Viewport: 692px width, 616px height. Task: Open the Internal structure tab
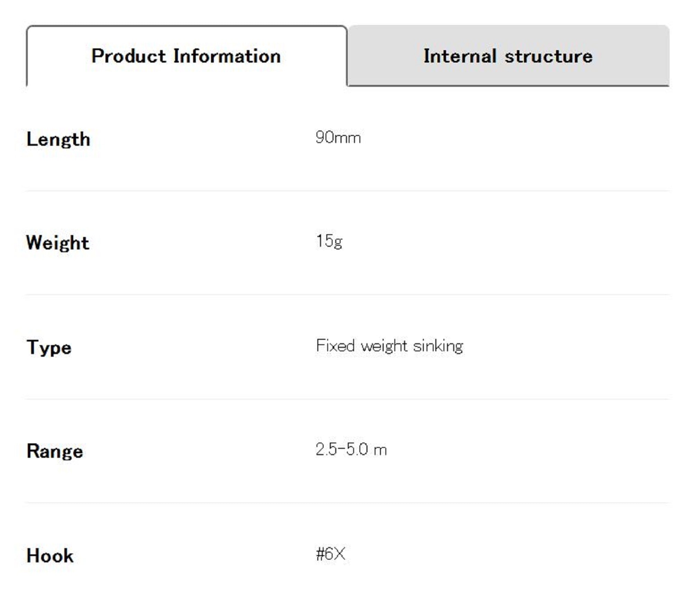[x=508, y=56]
